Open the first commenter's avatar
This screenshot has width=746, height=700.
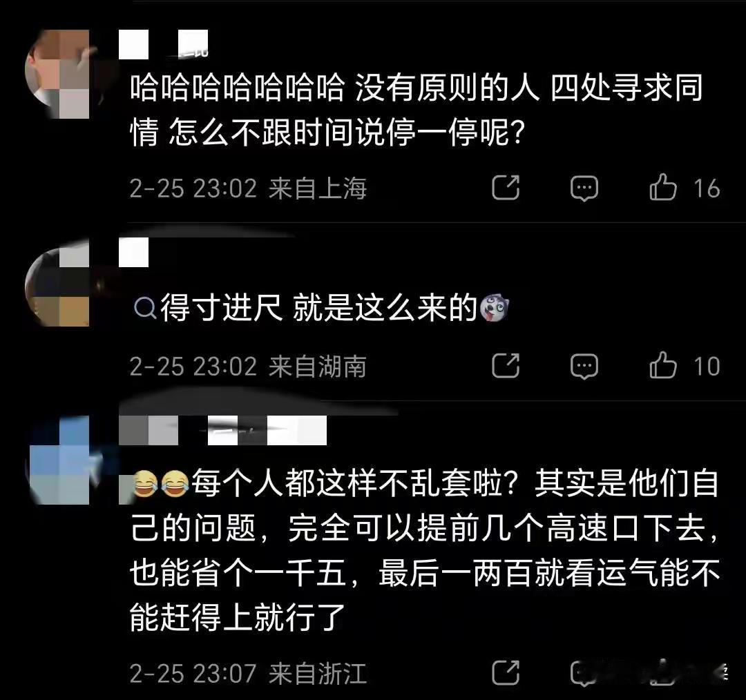click(x=57, y=74)
